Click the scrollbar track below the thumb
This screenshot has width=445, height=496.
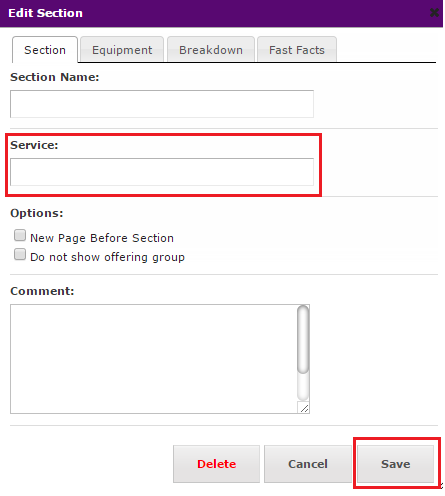click(x=303, y=387)
